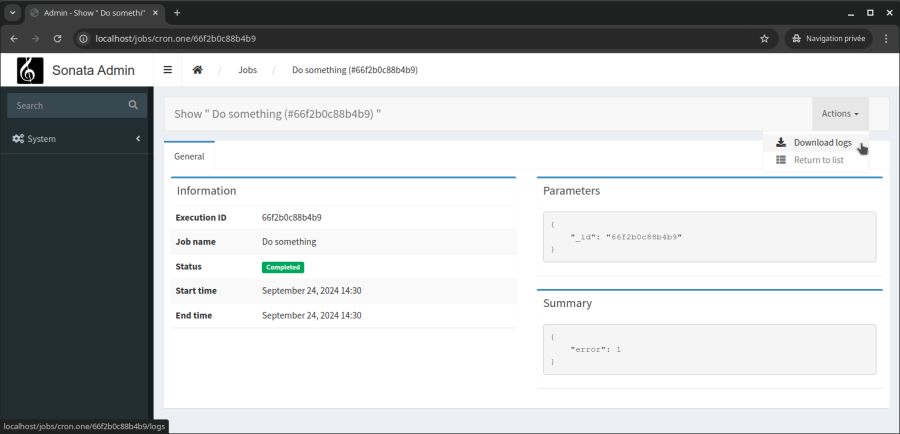The height and width of the screenshot is (434, 900).
Task: Click the Show Do something page title
Action: [278, 114]
